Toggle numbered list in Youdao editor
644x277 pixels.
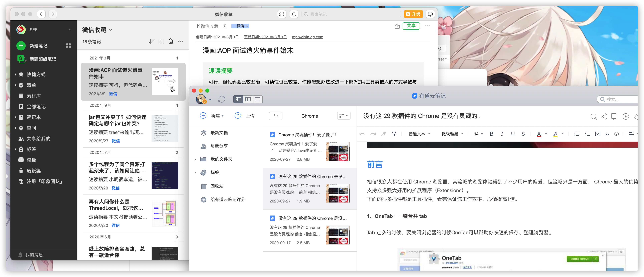(x=587, y=134)
